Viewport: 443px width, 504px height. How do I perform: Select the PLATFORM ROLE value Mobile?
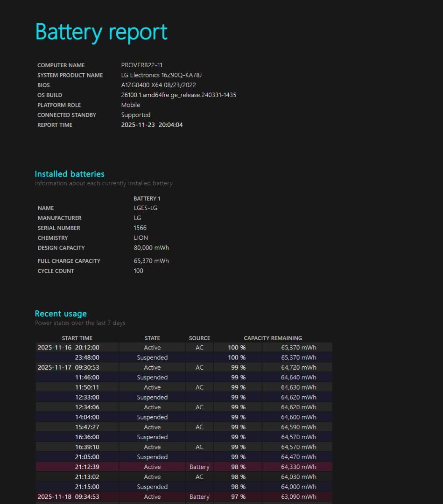pos(130,105)
